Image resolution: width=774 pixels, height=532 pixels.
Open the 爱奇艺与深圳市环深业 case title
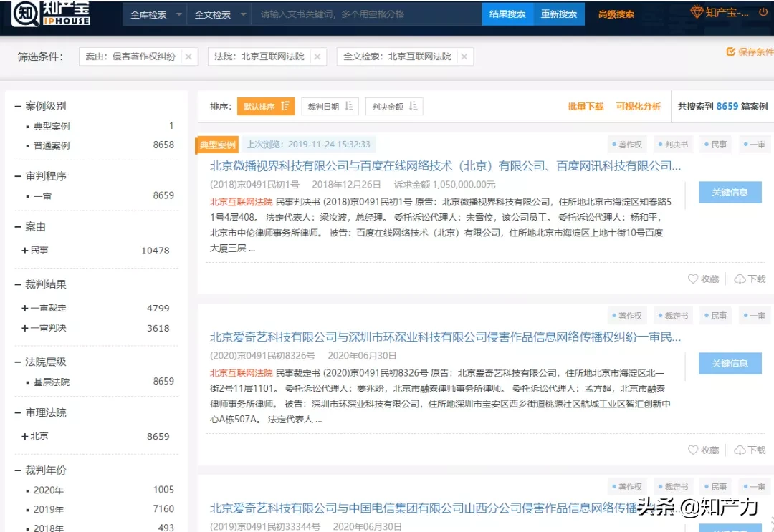[x=445, y=337]
